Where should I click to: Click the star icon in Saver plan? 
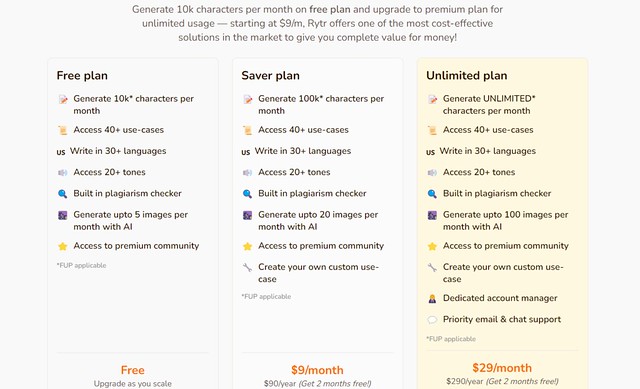247,246
